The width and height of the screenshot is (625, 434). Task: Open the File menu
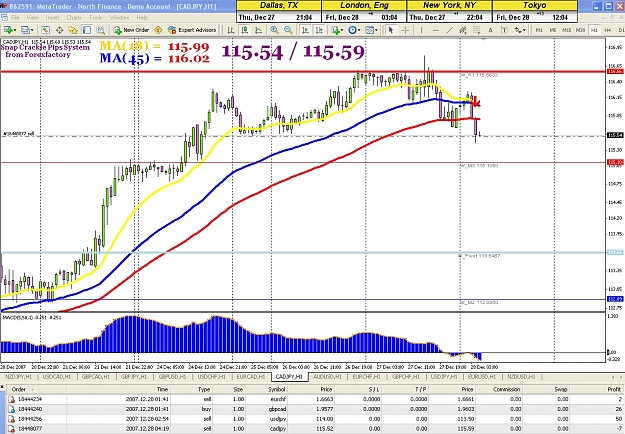15,18
